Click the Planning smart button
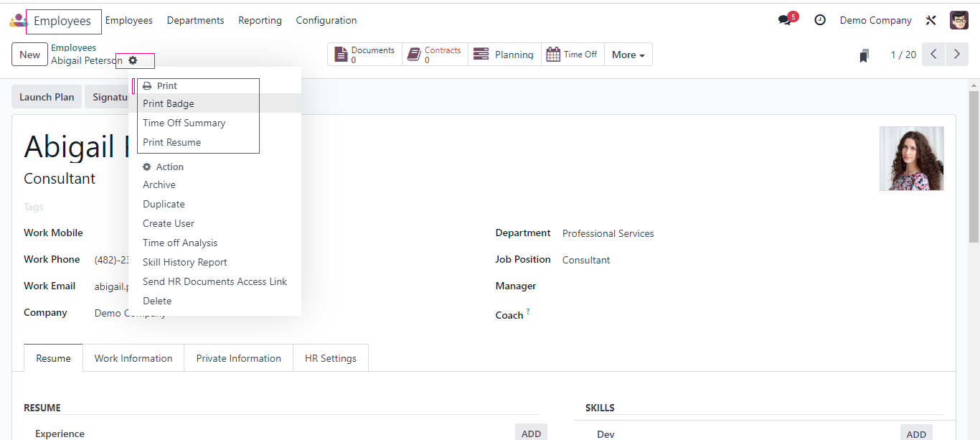This screenshot has height=440, width=980. [504, 55]
